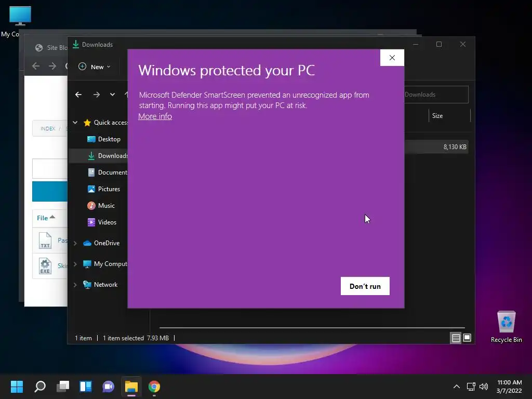Screen dimensions: 532x399
Task: Open Task View from the taskbar
Action: tap(63, 387)
